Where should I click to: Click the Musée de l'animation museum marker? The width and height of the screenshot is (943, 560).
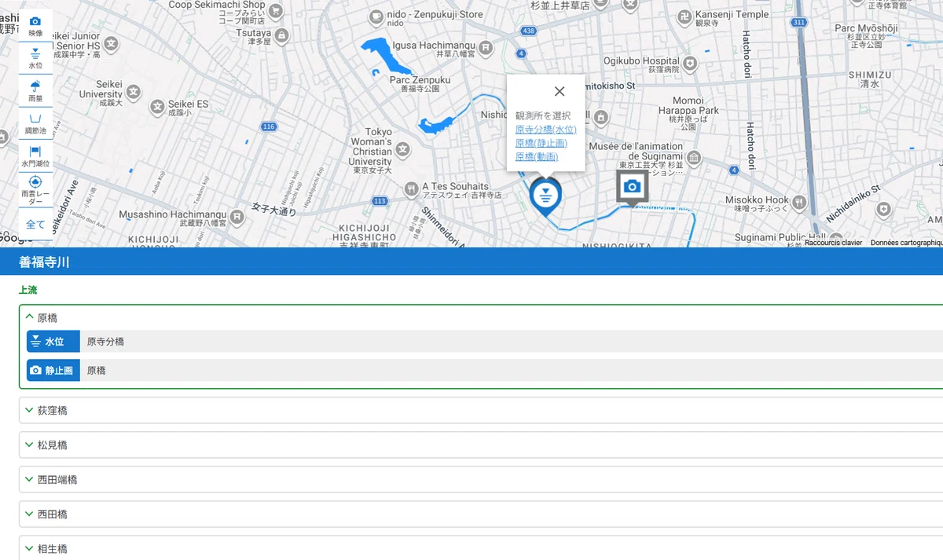pos(694,157)
